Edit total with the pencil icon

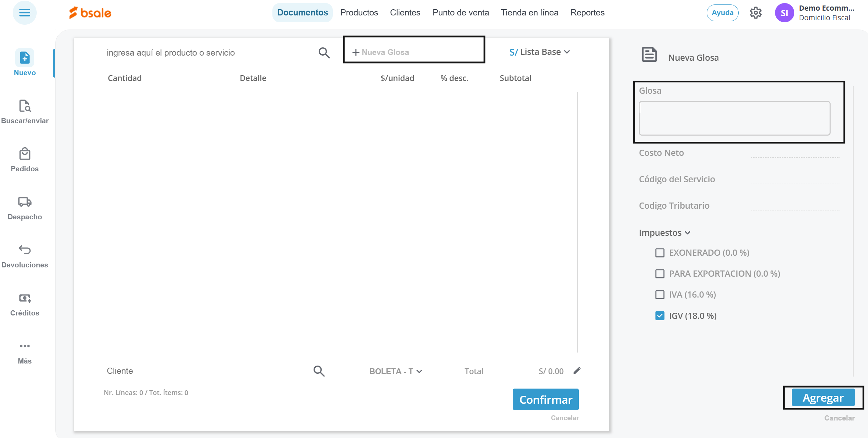(x=577, y=371)
